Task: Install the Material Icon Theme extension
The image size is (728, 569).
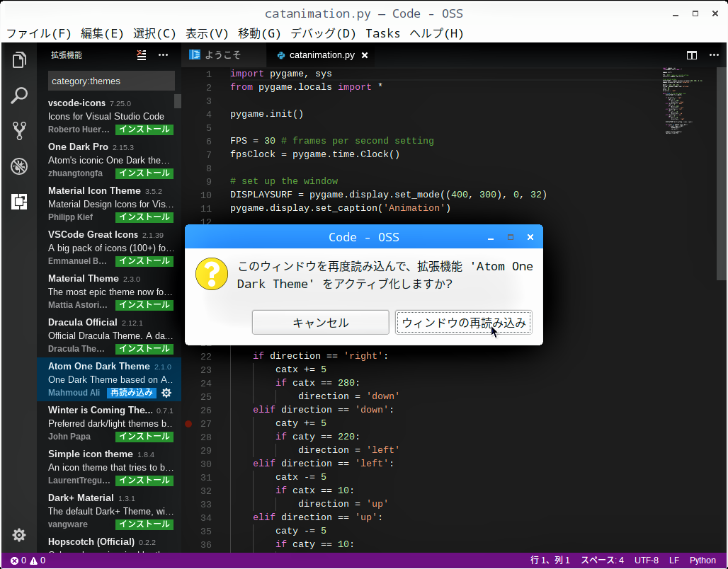Action: pos(144,217)
